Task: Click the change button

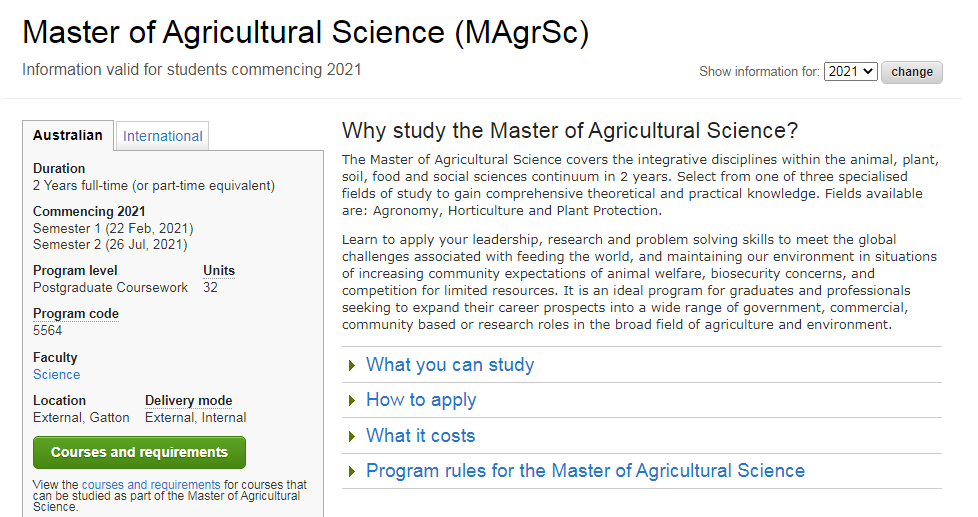Action: pos(911,72)
